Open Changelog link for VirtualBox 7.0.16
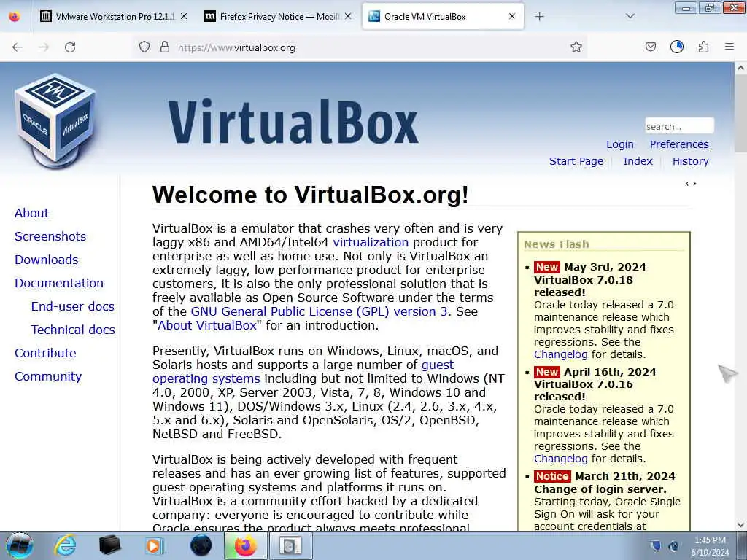747x560 pixels. [x=561, y=459]
